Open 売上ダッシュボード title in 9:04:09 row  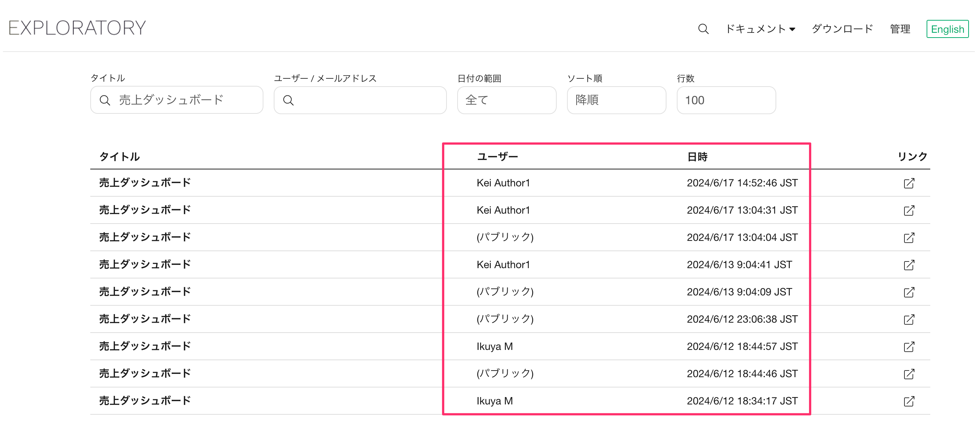pyautogui.click(x=144, y=292)
